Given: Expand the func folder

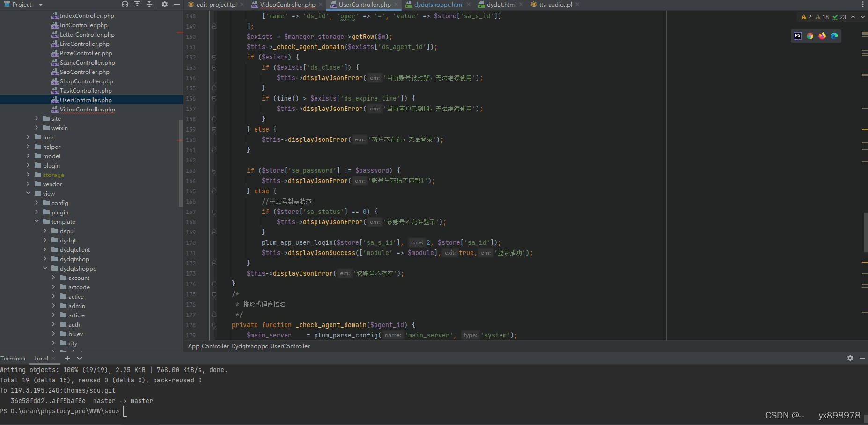Looking at the screenshot, I should [x=28, y=138].
